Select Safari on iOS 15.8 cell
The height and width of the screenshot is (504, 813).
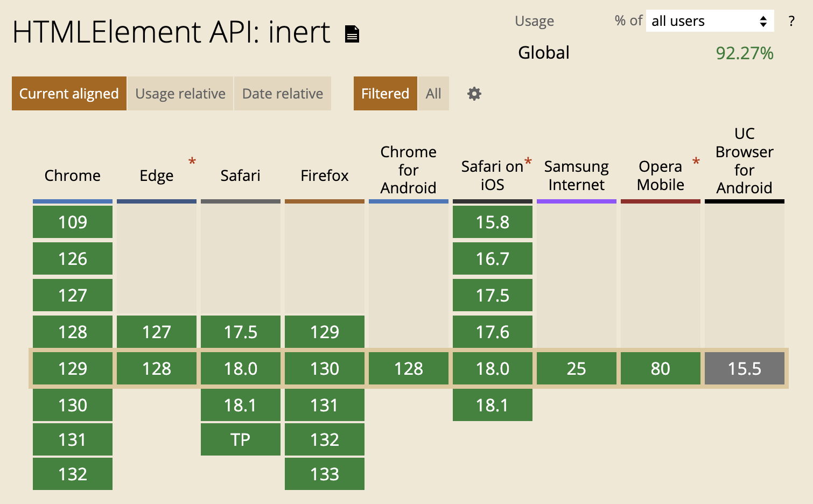point(493,222)
